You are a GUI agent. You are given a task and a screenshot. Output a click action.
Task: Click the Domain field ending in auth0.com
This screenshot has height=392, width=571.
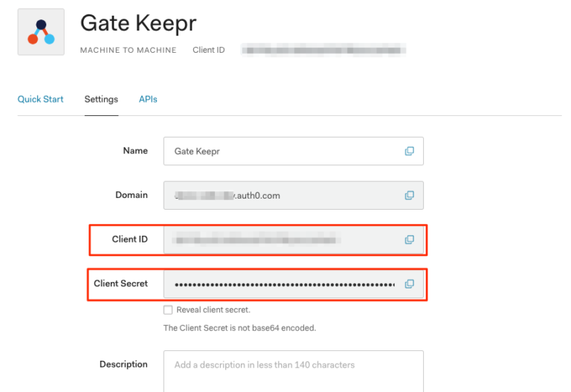[x=294, y=196]
